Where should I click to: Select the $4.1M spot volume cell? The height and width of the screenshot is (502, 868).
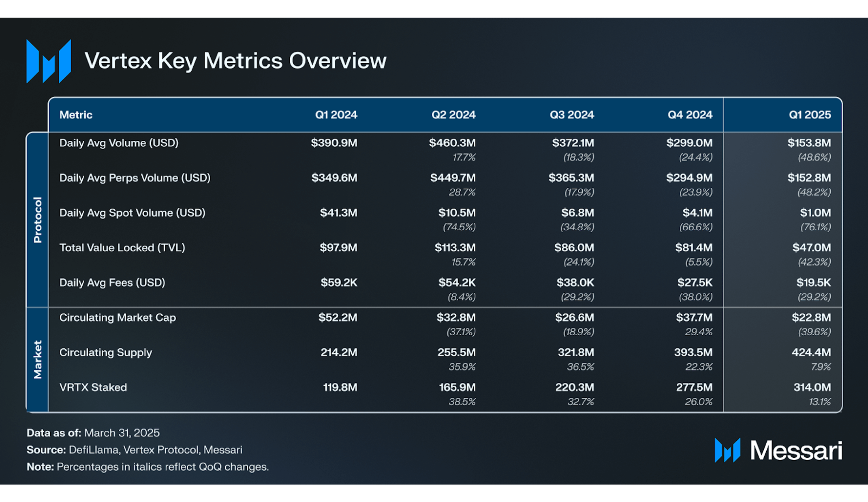point(697,212)
